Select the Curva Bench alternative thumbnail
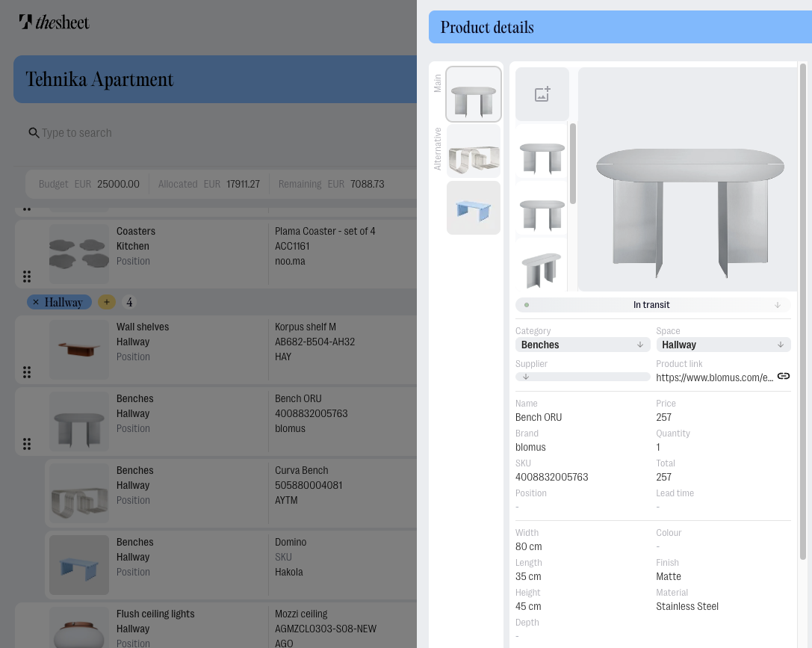Screen dimensions: 812x648 pos(474,152)
